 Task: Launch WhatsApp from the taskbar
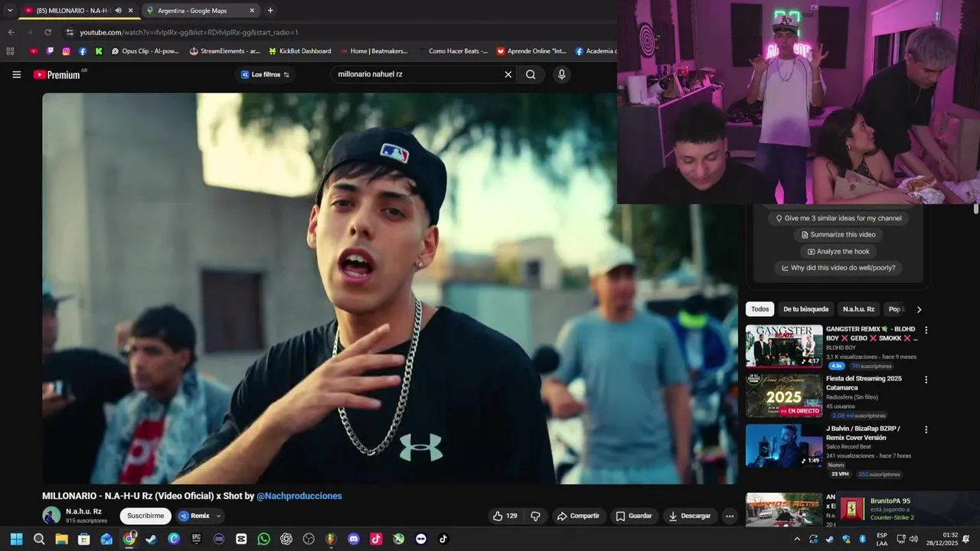[264, 539]
